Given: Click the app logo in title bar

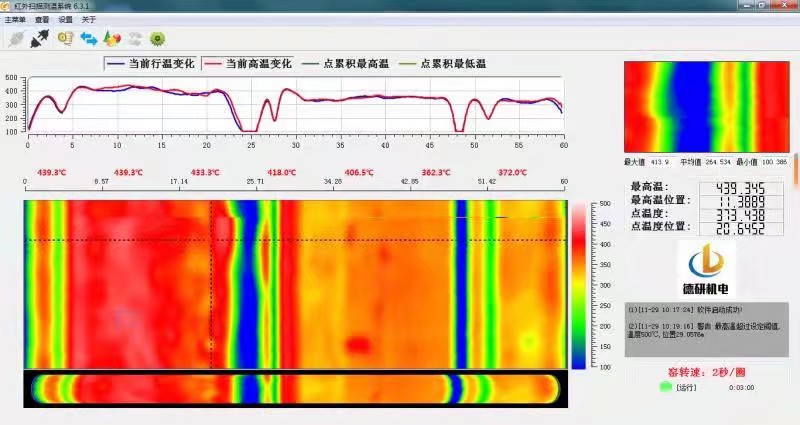Looking at the screenshot, I should 6,6.
